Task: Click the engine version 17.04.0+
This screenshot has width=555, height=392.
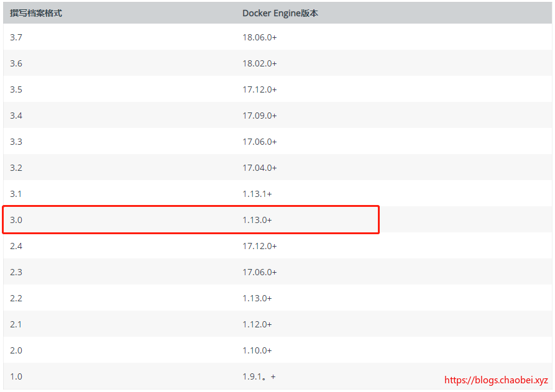Action: [259, 168]
